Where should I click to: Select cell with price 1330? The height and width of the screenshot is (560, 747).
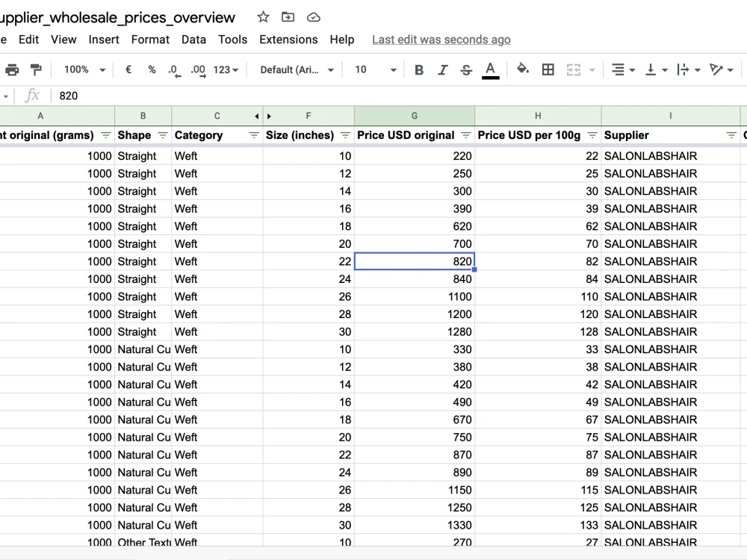pyautogui.click(x=415, y=525)
